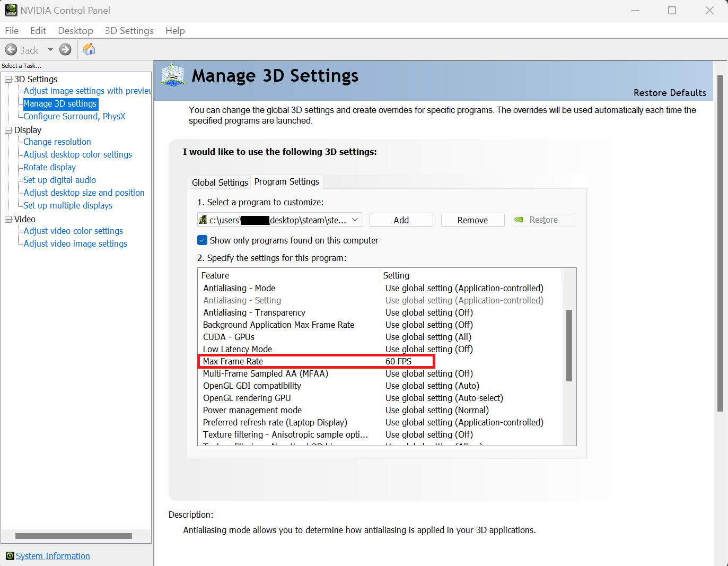
Task: Click the program icon in selection dropdown
Action: point(203,220)
